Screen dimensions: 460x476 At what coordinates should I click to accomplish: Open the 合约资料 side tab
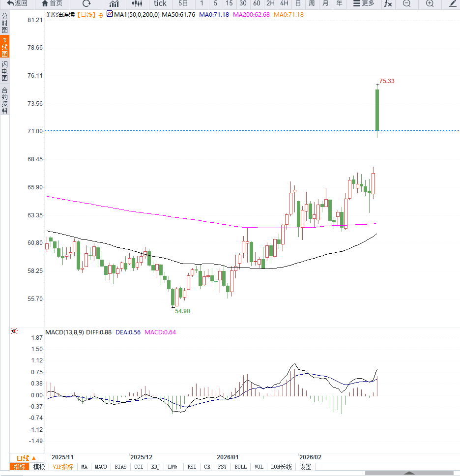click(x=4, y=100)
